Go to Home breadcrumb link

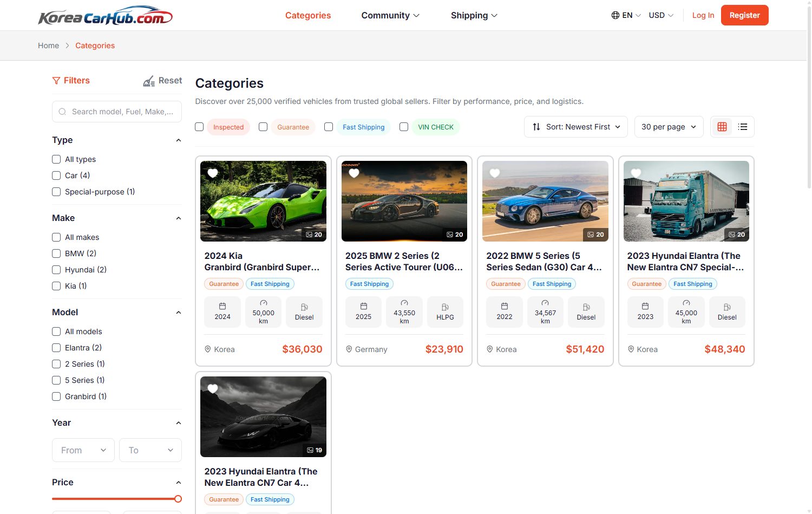pyautogui.click(x=48, y=45)
